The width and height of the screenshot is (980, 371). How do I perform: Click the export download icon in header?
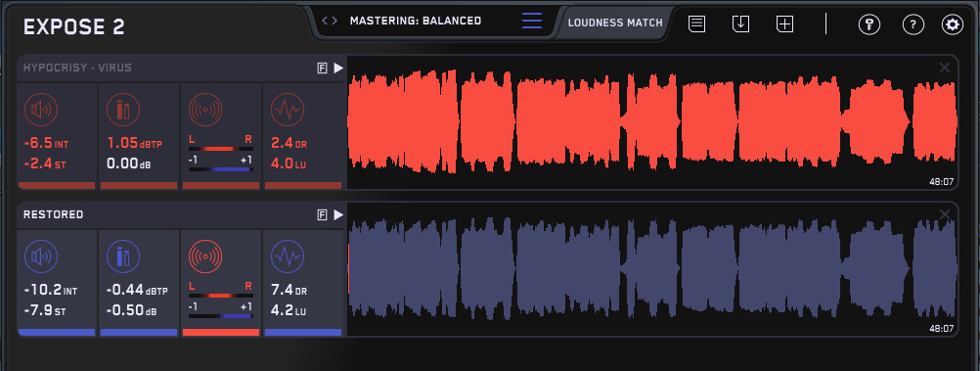click(740, 24)
